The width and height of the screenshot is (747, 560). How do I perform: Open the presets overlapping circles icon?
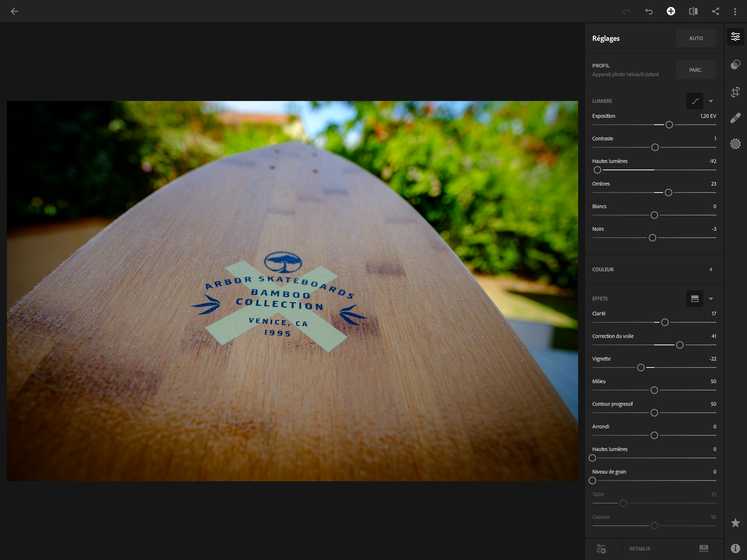tap(735, 65)
